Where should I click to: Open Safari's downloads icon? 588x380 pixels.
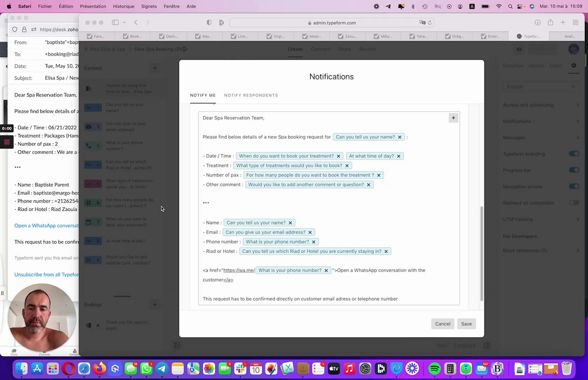pyautogui.click(x=537, y=23)
